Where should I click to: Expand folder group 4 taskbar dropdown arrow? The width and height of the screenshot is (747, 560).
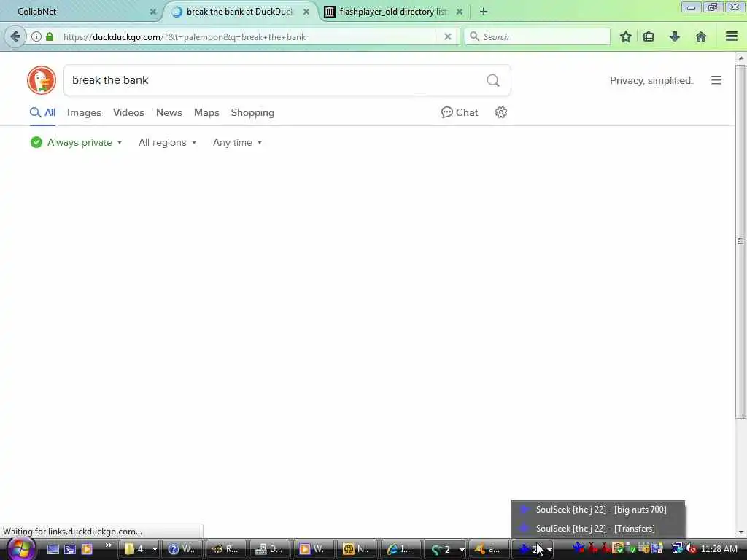155,549
